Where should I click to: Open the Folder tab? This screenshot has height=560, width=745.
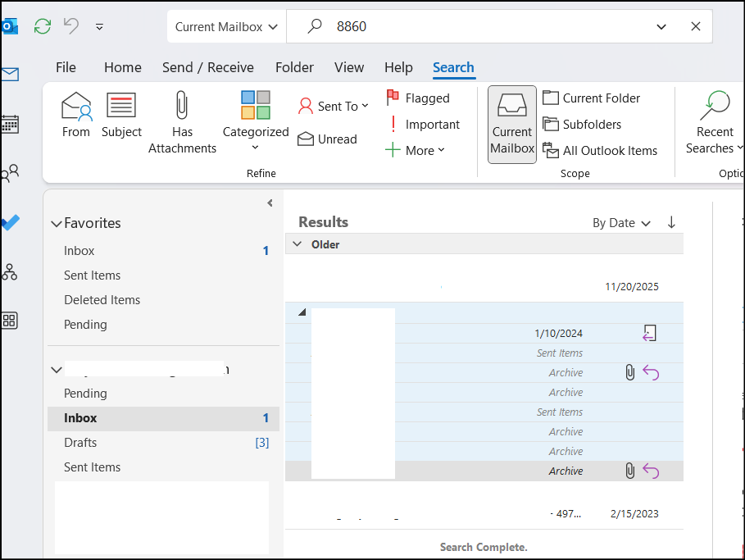click(x=294, y=67)
